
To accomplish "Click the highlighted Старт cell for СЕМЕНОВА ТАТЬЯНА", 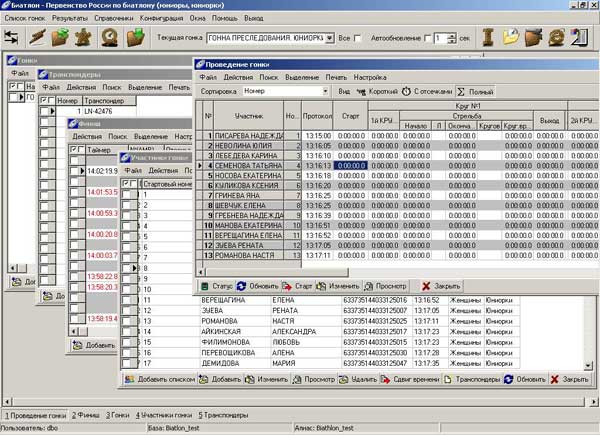I will tap(351, 166).
